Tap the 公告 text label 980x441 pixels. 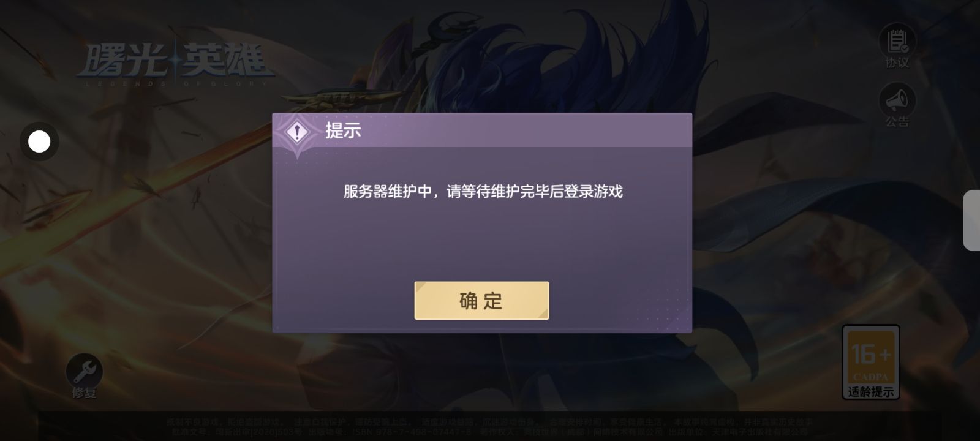click(897, 122)
